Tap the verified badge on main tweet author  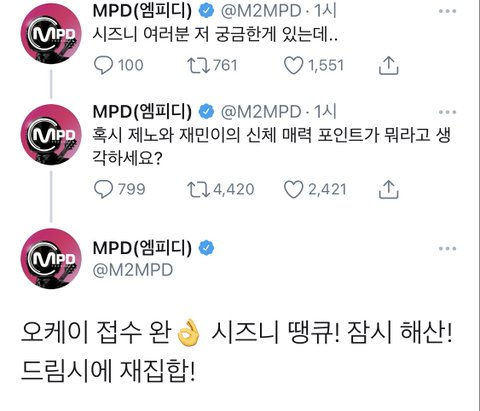[x=206, y=248]
